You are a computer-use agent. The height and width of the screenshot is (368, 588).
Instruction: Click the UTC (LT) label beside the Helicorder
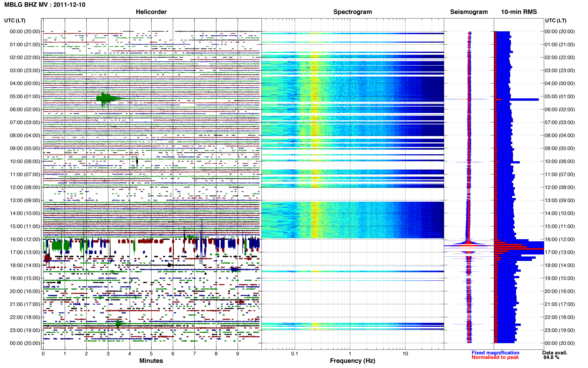15,20
